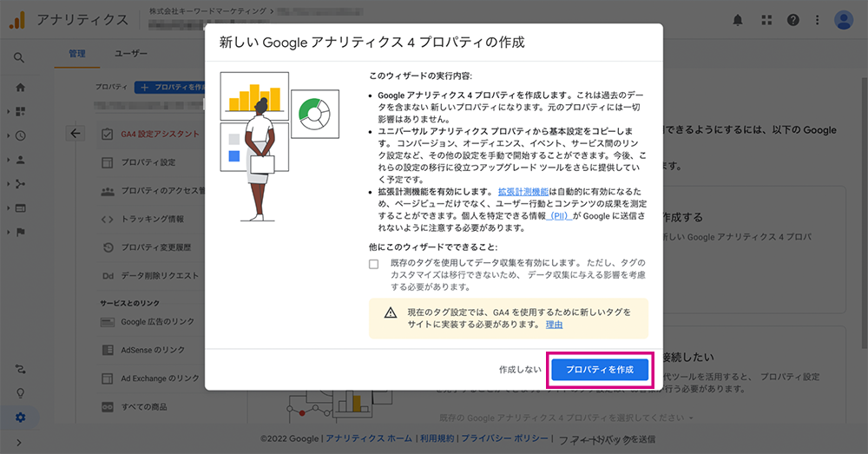868x454 pixels.
Task: Open the attribution path icon in sidebar
Action: [x=21, y=369]
